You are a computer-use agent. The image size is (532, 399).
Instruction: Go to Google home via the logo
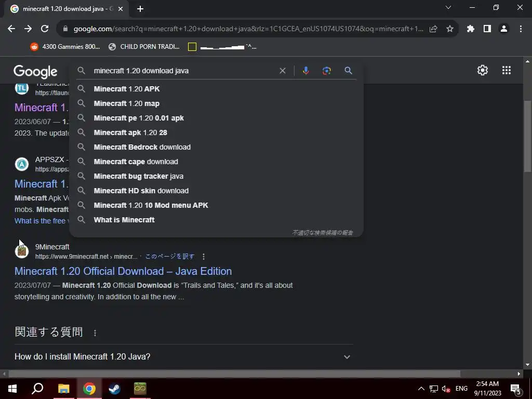[x=36, y=72]
